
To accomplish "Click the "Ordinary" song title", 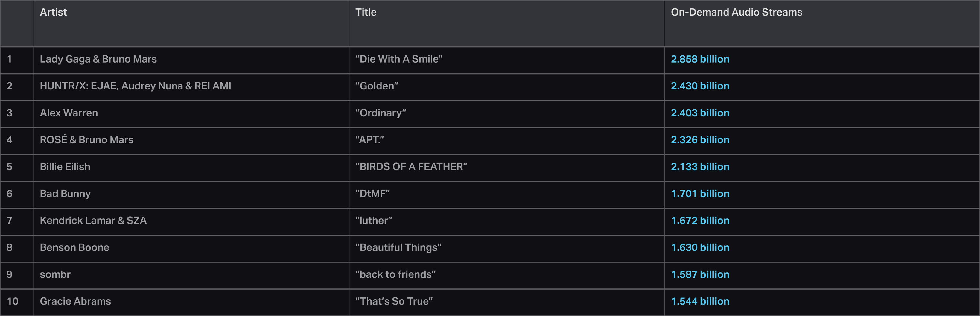I will (381, 113).
